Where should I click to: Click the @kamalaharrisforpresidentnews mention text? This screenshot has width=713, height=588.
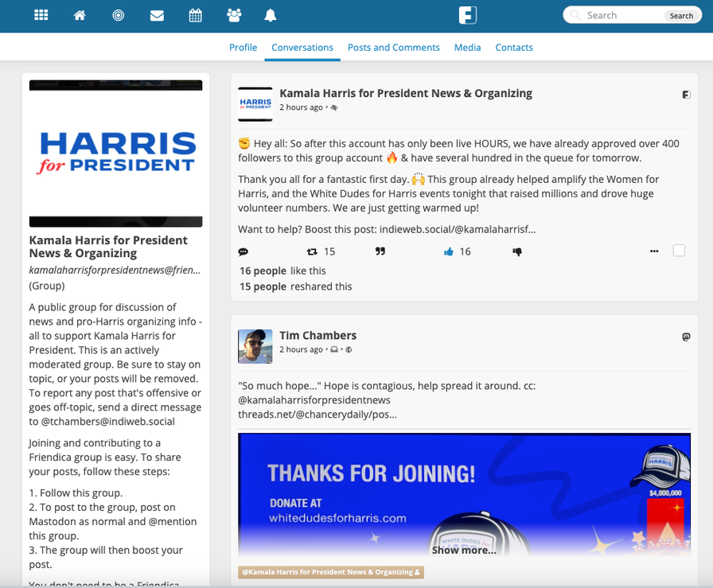tap(314, 400)
